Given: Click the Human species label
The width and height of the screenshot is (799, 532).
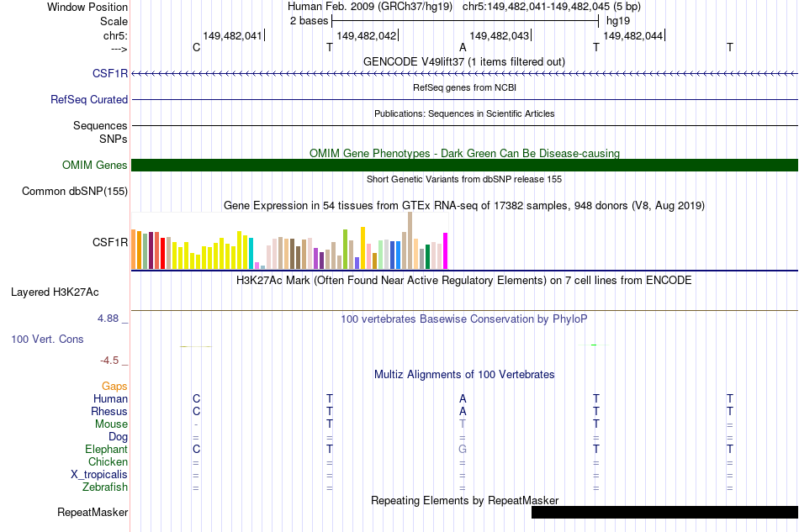Looking at the screenshot, I should coord(110,398).
